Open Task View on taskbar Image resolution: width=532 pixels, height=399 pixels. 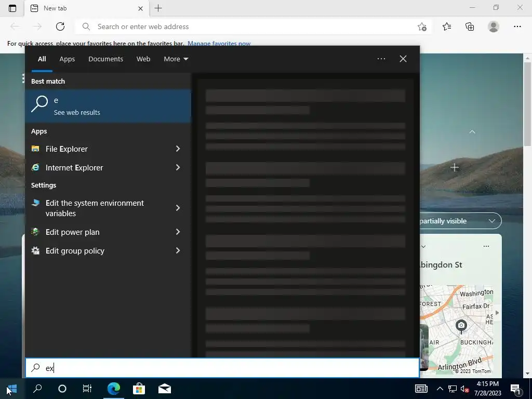87,389
